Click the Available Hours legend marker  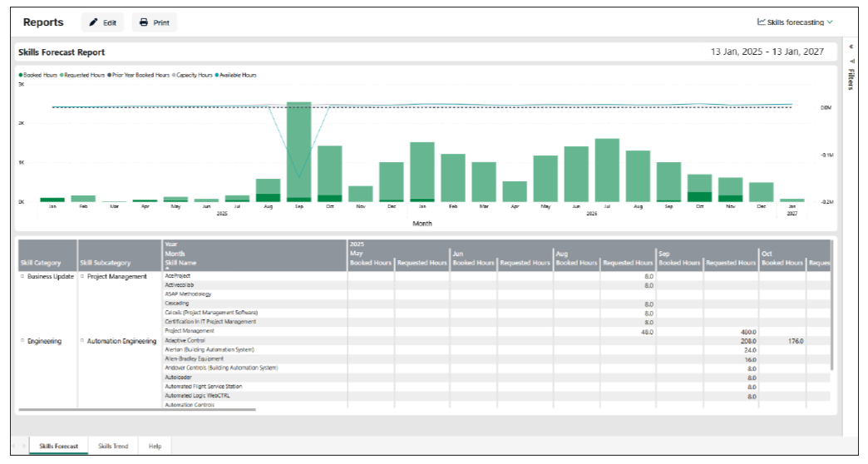pos(217,75)
